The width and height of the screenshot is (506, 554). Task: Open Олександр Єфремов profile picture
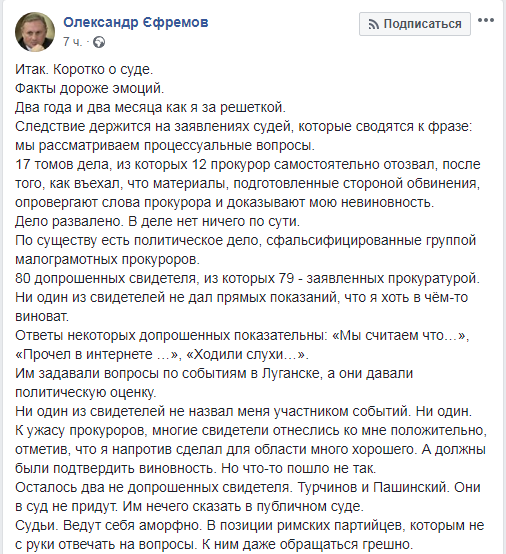point(35,32)
